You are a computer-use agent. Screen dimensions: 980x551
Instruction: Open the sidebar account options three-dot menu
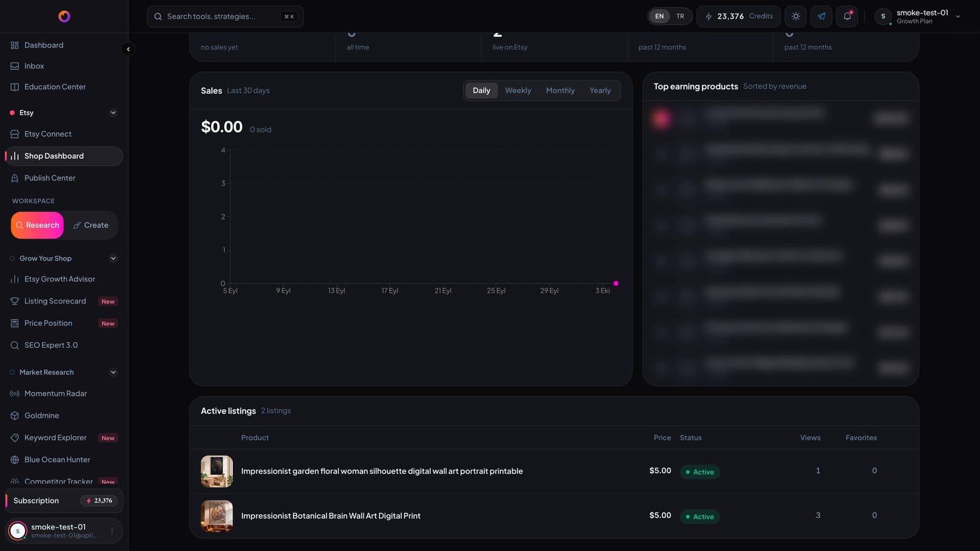tap(112, 531)
